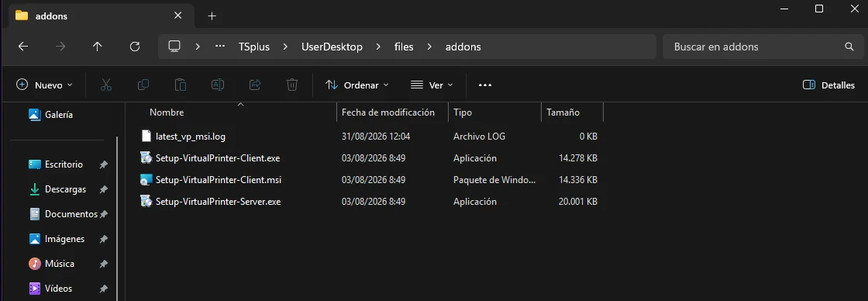
Task: Refresh the addons folder view
Action: coord(135,47)
